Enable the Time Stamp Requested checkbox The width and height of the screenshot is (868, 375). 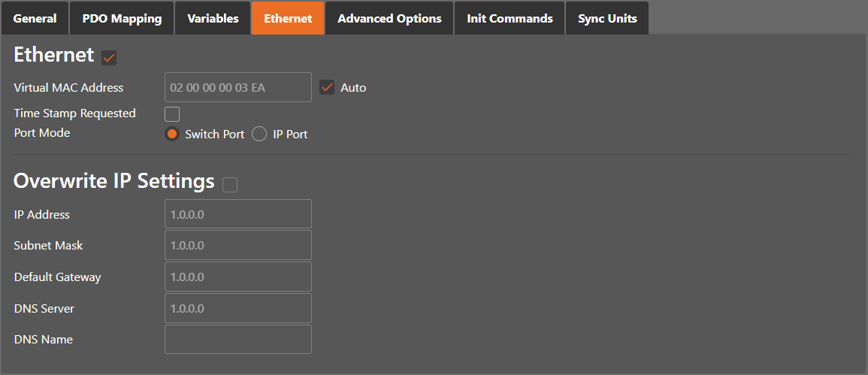click(x=172, y=114)
